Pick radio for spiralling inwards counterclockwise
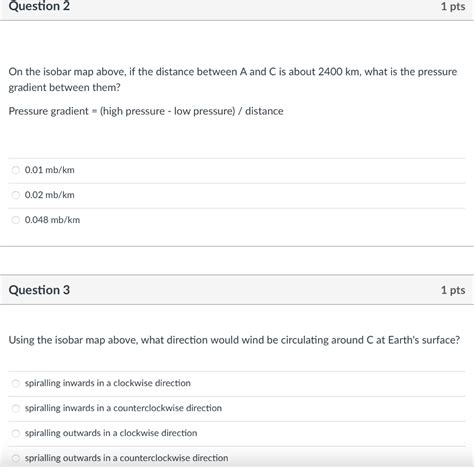The width and height of the screenshot is (474, 467). pos(16,408)
